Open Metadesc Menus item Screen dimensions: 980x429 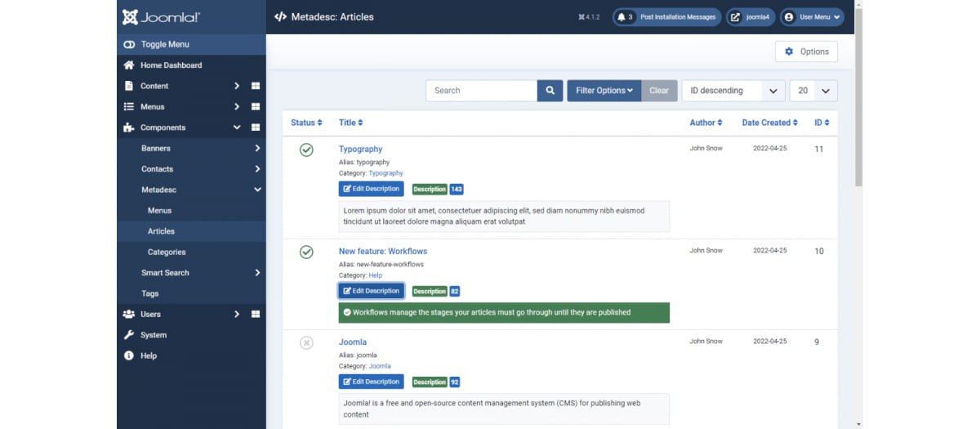[191, 211]
